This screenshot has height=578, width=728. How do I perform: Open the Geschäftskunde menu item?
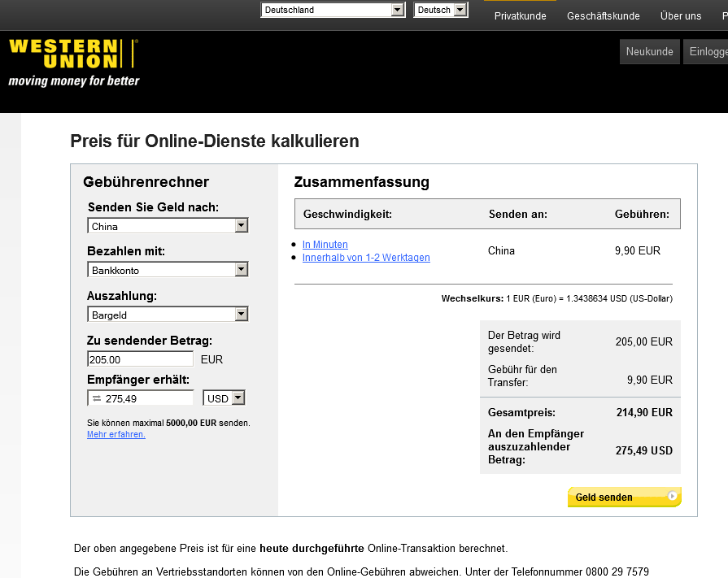click(x=604, y=16)
